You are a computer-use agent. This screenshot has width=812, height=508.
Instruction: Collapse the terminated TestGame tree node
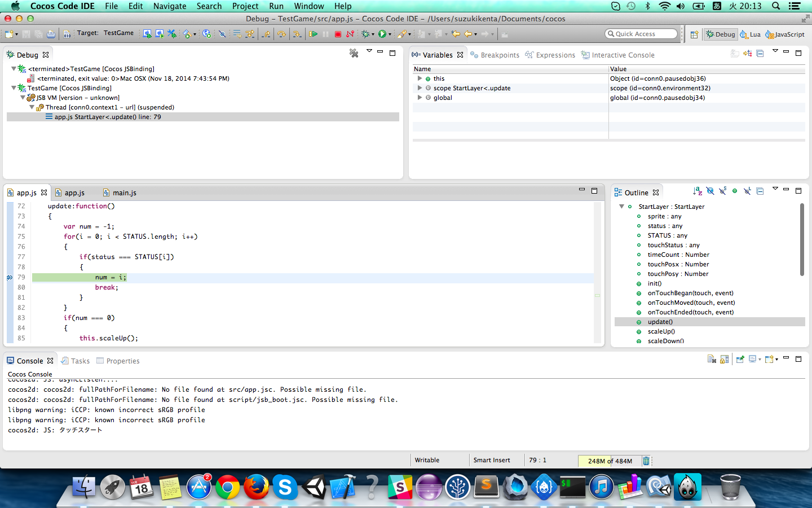point(14,69)
